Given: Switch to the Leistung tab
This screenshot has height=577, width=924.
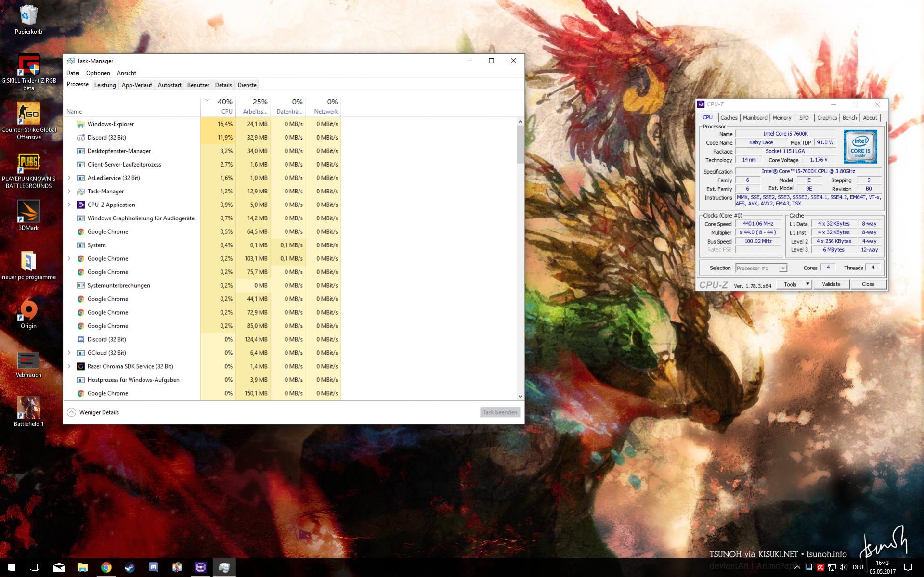Looking at the screenshot, I should point(105,85).
